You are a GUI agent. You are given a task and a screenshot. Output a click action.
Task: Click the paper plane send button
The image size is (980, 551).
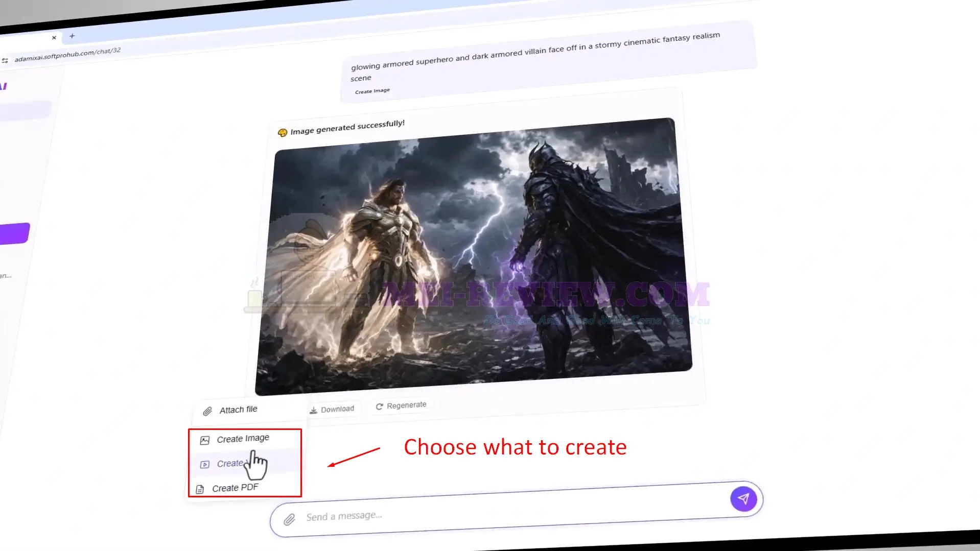pyautogui.click(x=743, y=498)
